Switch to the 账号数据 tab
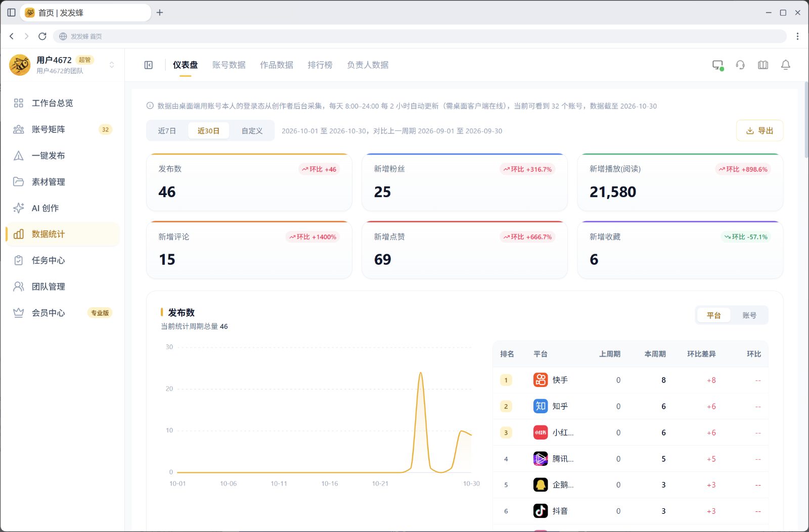Image resolution: width=809 pixels, height=532 pixels. (x=229, y=65)
